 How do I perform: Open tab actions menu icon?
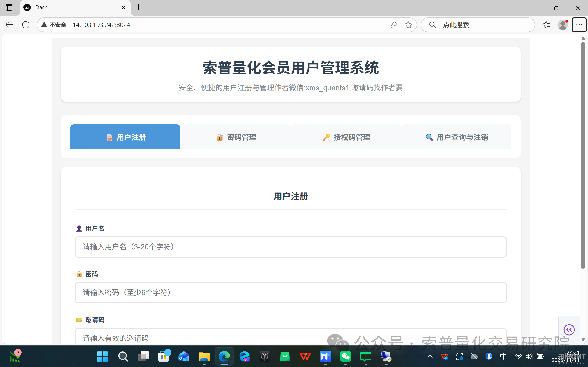point(9,8)
